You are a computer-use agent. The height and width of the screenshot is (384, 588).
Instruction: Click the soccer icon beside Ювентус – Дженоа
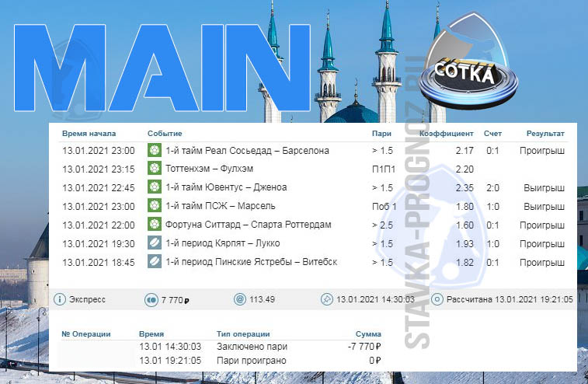pyautogui.click(x=155, y=187)
